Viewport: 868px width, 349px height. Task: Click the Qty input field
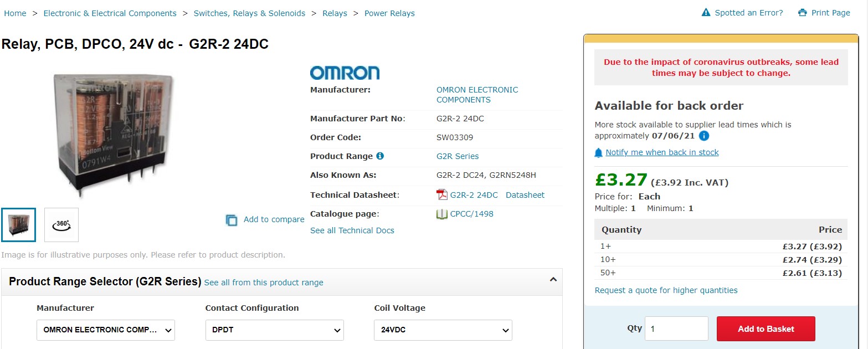pos(676,329)
